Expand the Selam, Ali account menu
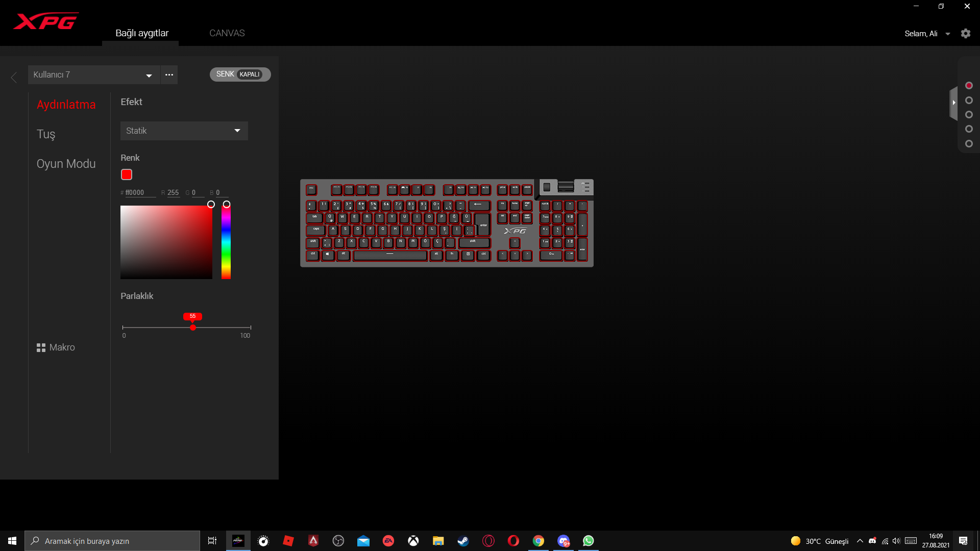 (x=947, y=34)
